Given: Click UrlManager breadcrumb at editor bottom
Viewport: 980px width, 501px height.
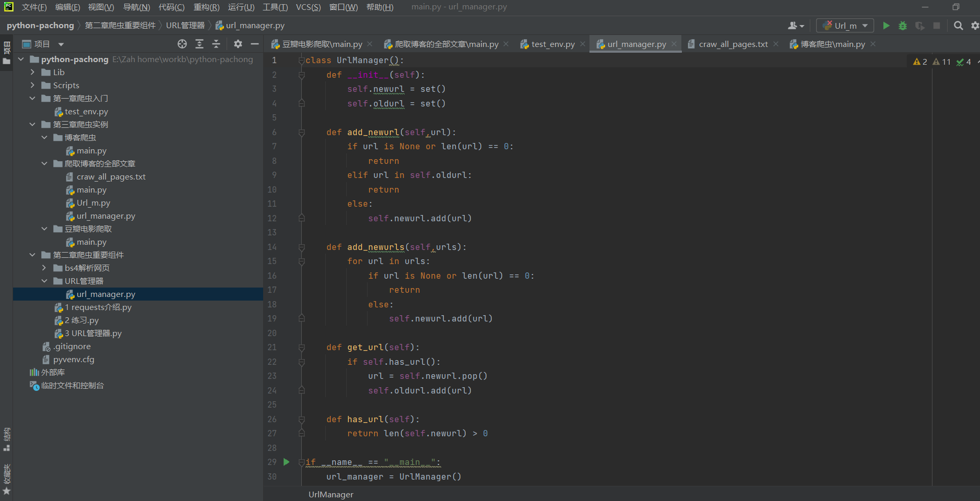Looking at the screenshot, I should (x=331, y=494).
